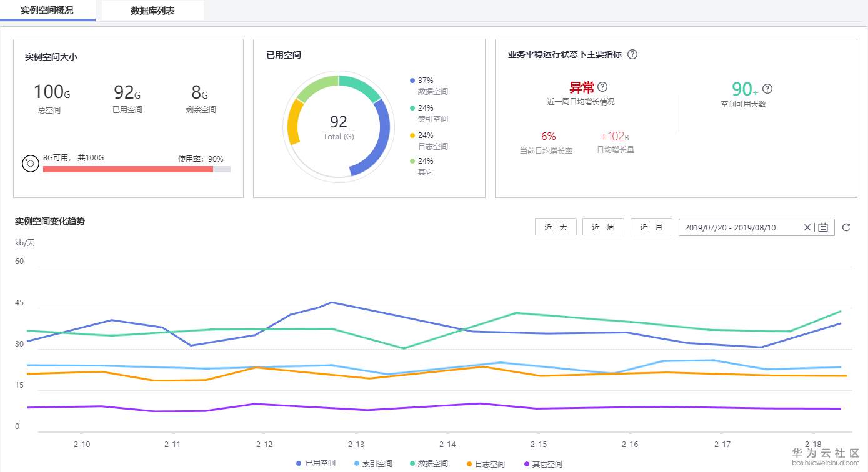The image size is (868, 472).
Task: Show the last three days with 近三天
Action: pyautogui.click(x=556, y=227)
